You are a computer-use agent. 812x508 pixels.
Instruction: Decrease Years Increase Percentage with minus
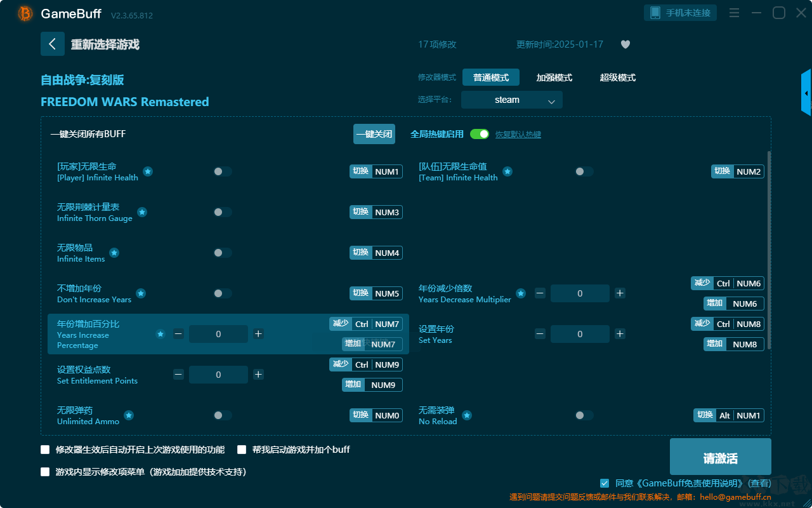[178, 334]
